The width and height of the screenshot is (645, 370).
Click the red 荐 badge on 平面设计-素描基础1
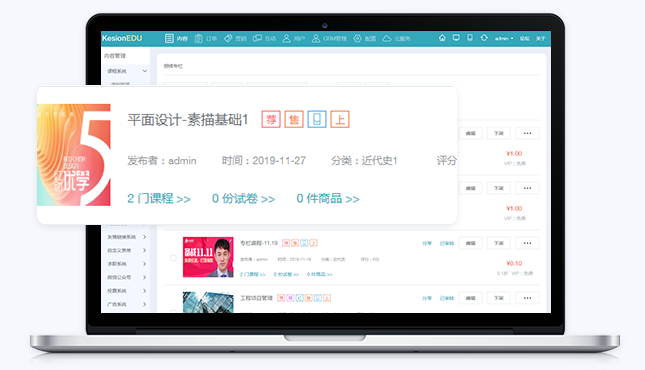click(x=271, y=119)
